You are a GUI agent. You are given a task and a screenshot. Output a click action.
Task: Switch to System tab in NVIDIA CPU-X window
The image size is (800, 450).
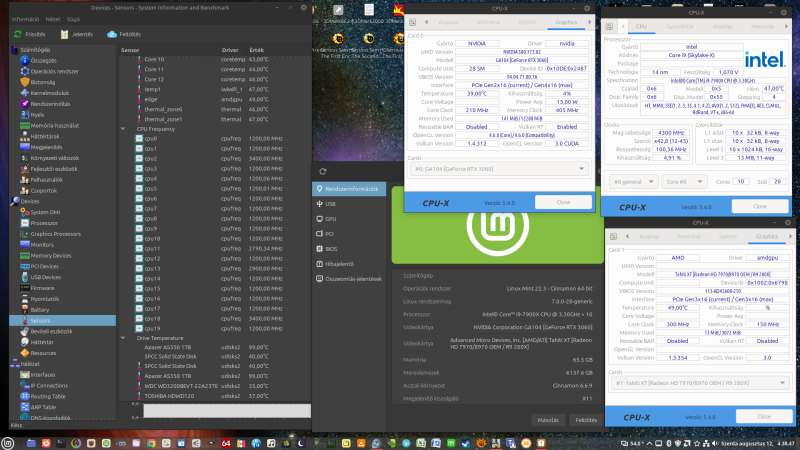coord(527,22)
